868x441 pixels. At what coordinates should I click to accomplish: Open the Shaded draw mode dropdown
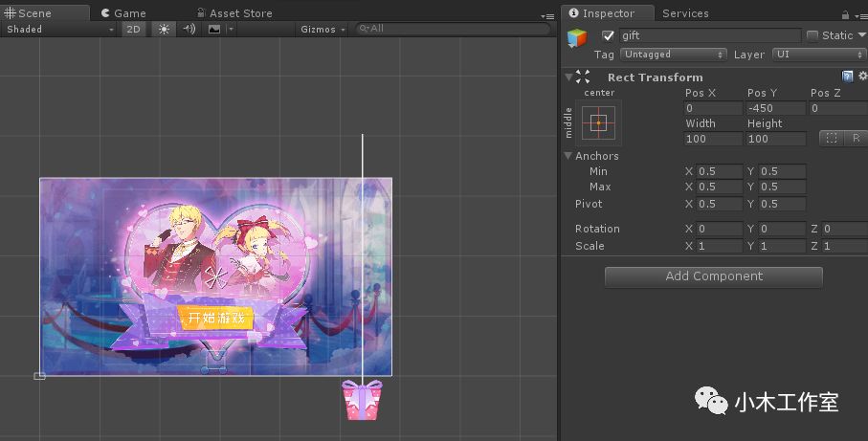click(59, 29)
